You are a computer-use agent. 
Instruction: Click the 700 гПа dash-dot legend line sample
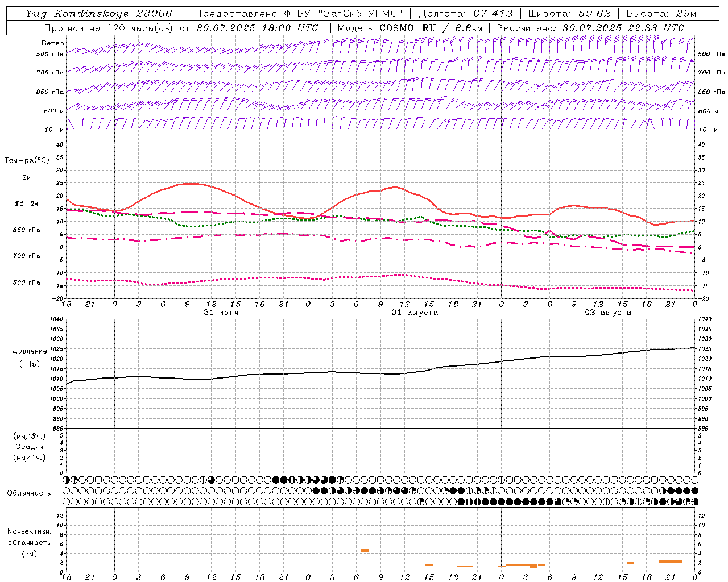(x=26, y=263)
